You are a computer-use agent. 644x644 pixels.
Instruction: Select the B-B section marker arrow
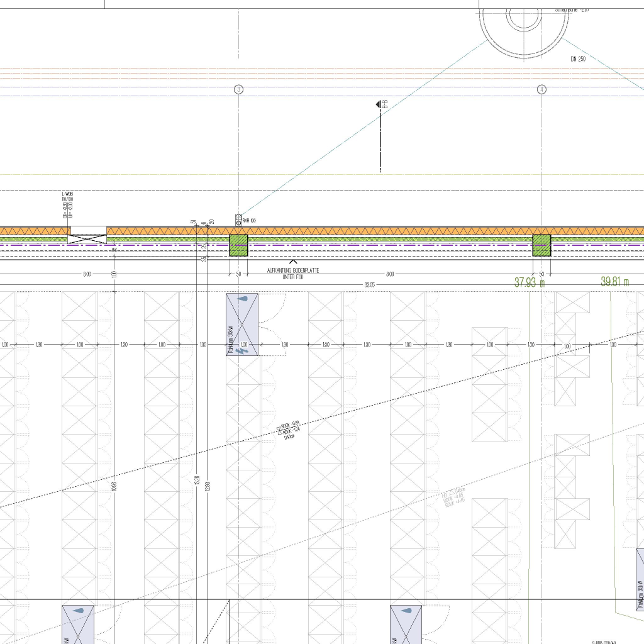(379, 104)
